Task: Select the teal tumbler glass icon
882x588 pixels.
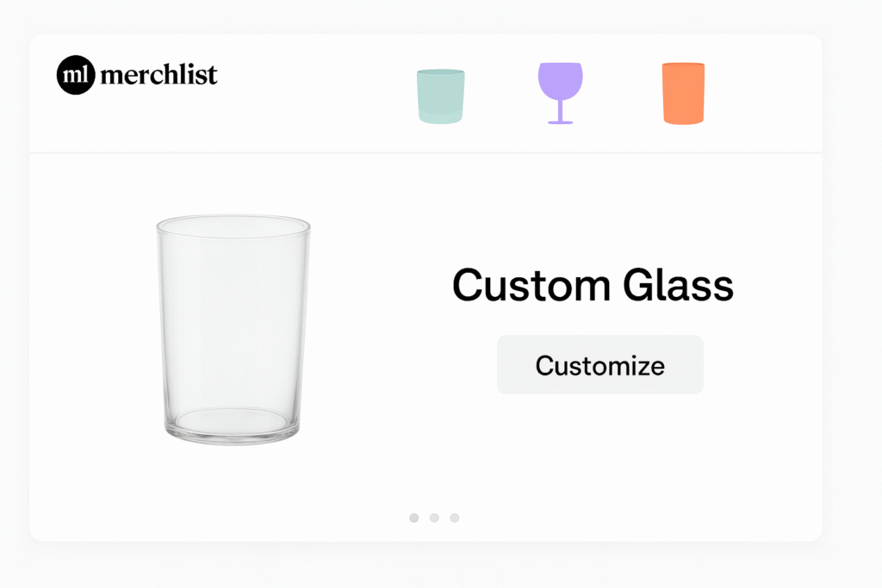Action: click(x=440, y=96)
